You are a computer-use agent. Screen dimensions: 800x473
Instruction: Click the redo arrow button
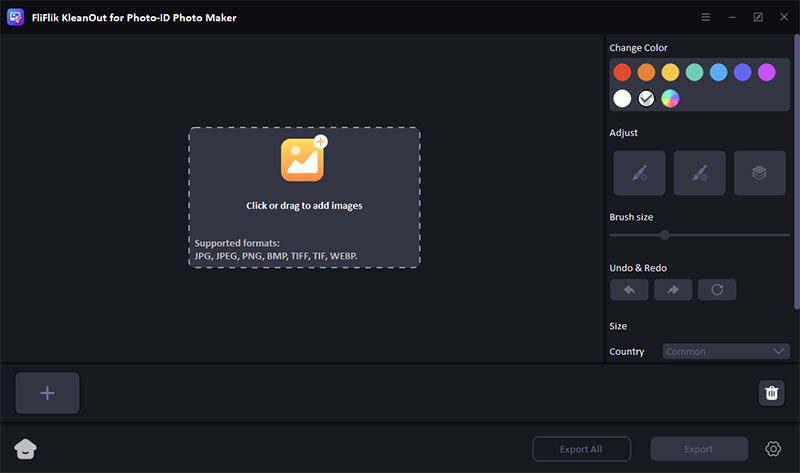(x=673, y=290)
